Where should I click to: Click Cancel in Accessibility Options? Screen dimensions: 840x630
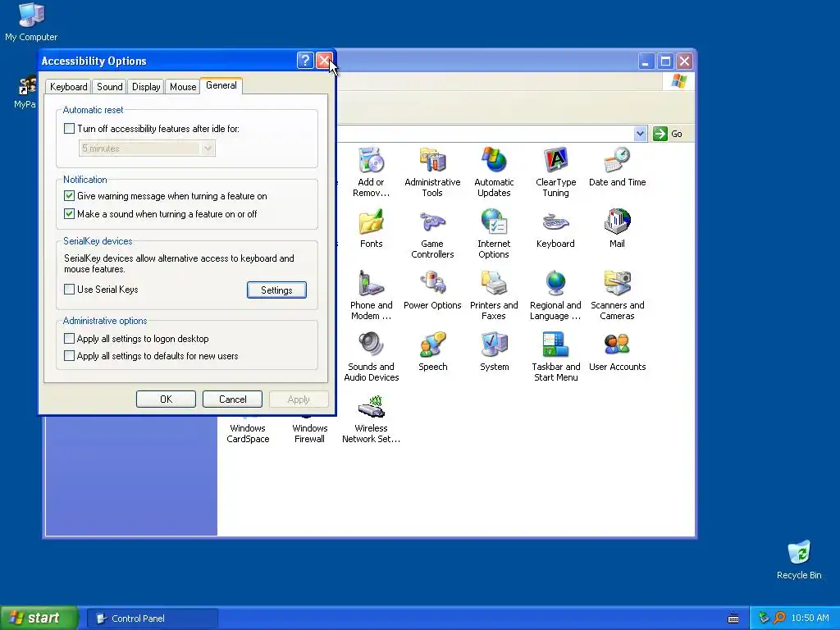tap(232, 399)
